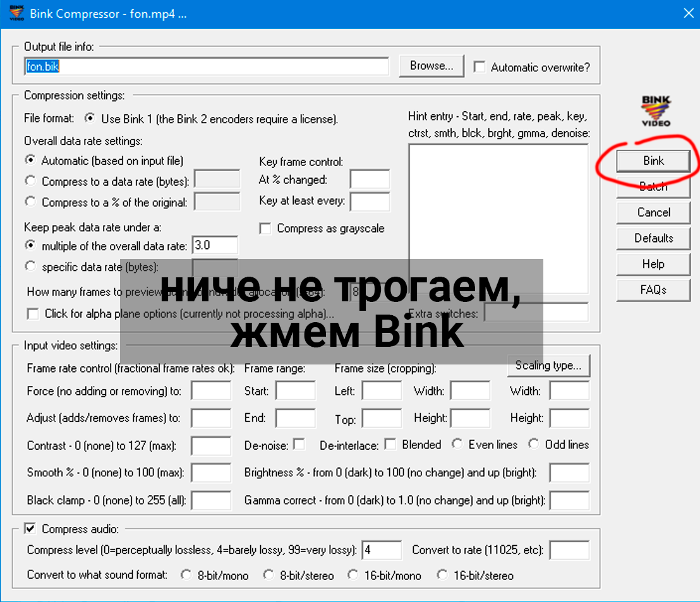Screen dimensions: 700x602
Task: Click the cropping Width field
Action: pyautogui.click(x=470, y=390)
